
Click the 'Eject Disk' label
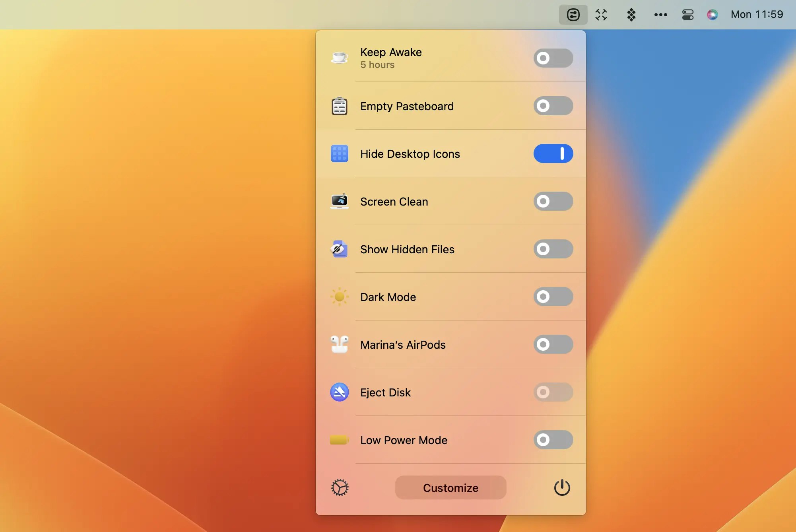pyautogui.click(x=385, y=392)
